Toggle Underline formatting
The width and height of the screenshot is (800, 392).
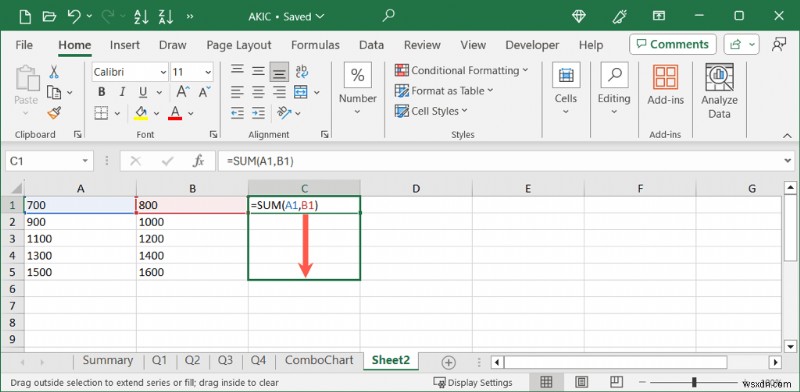(143, 92)
